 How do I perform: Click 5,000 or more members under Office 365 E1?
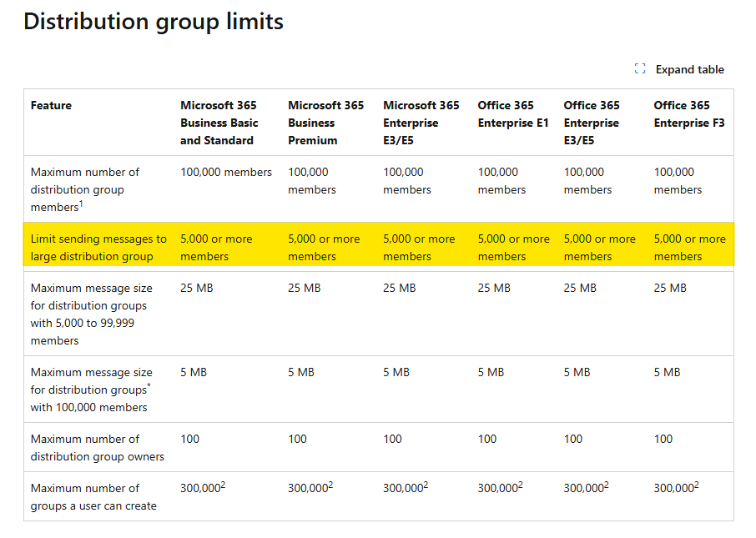(x=513, y=247)
